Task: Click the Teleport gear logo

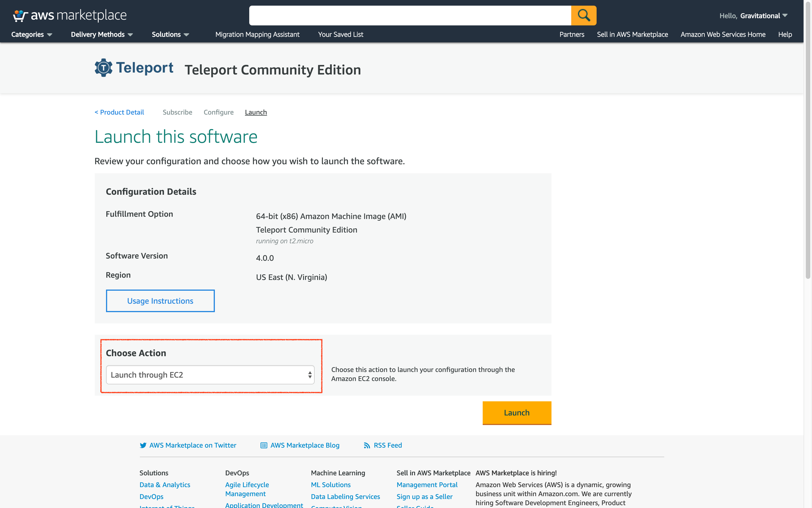Action: [103, 68]
